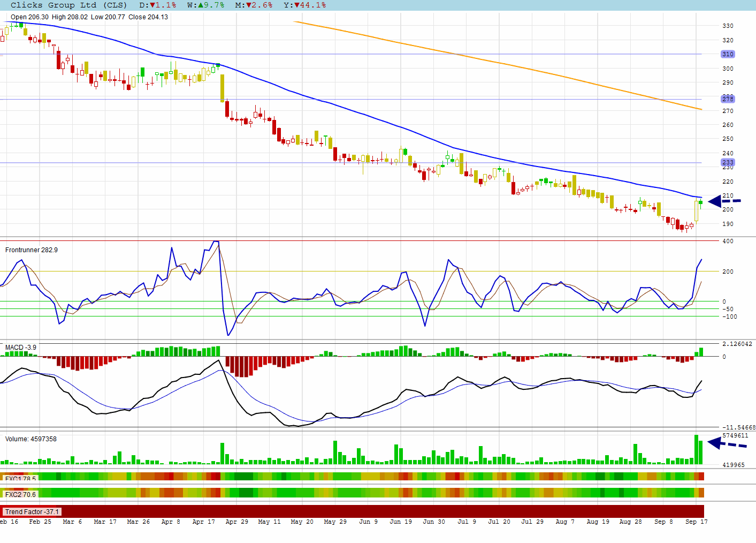Image resolution: width=756 pixels, height=543 pixels.
Task: Click the tallest latest green volume bar
Action: click(x=697, y=449)
